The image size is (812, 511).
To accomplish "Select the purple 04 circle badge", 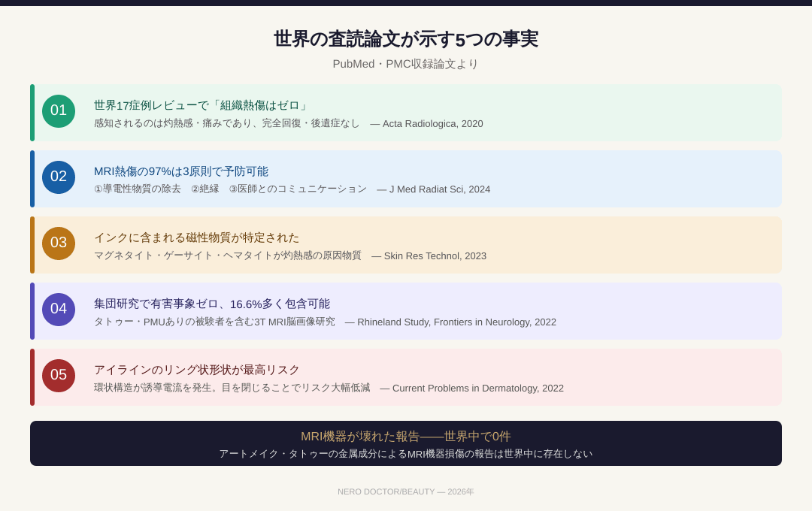I will coord(59,310).
